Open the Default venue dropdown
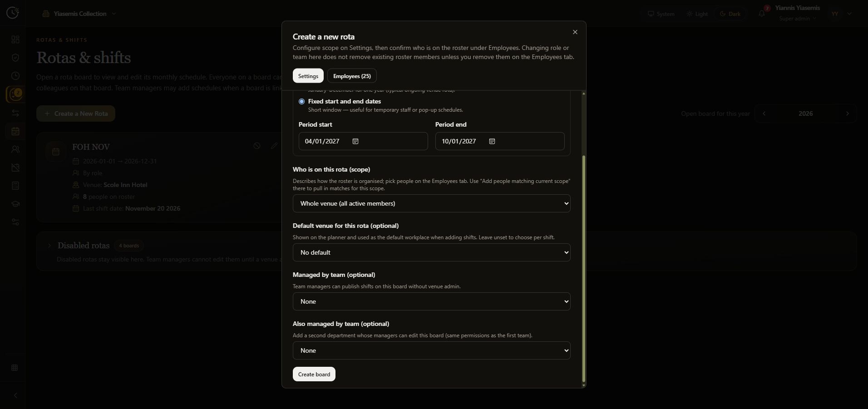Screen dimensions: 868x409 click(x=431, y=252)
